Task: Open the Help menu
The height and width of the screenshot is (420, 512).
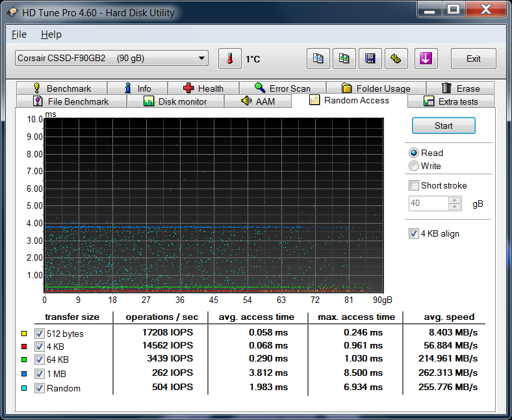Action: coord(51,34)
